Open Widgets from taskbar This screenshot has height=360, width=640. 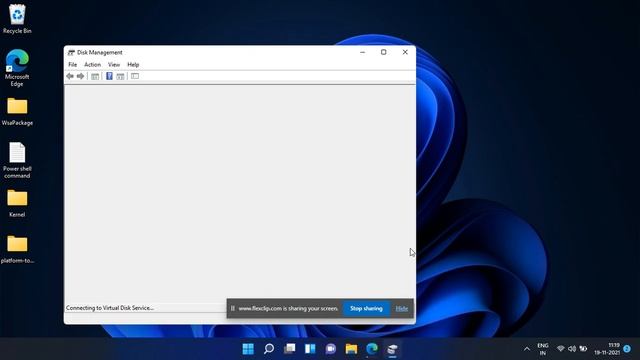[x=310, y=349]
